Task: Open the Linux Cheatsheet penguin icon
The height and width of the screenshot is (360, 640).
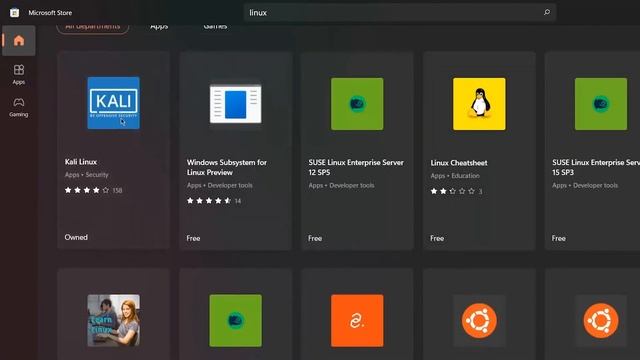Action: [479, 104]
